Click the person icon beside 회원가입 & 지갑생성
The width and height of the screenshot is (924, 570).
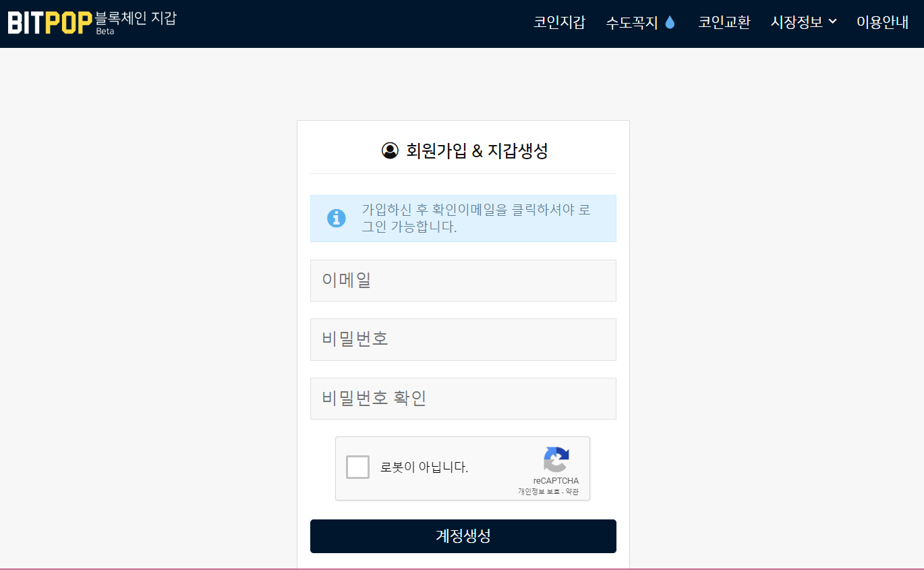coord(389,151)
